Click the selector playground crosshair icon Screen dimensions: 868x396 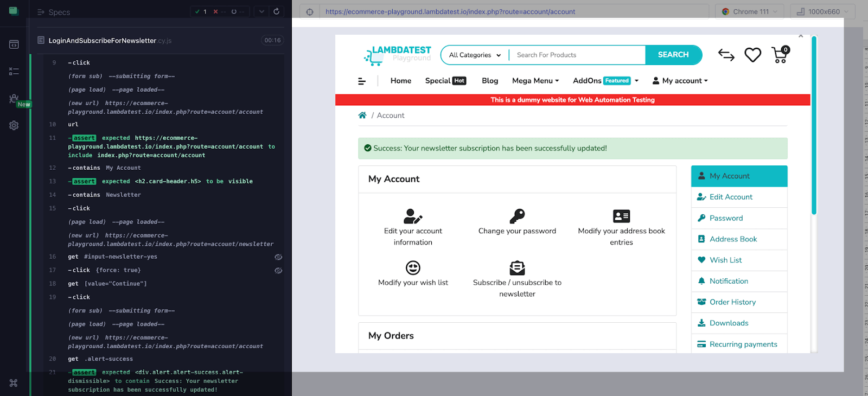click(x=310, y=12)
